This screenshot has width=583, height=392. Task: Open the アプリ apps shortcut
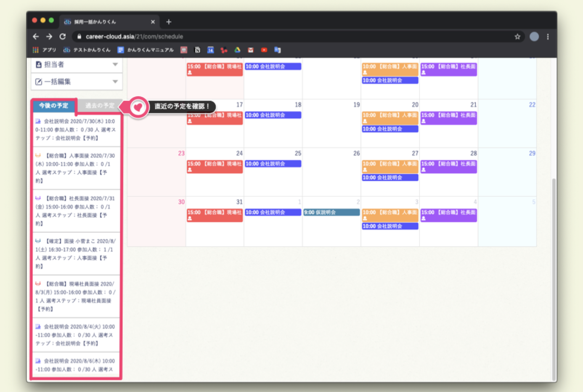pos(45,50)
